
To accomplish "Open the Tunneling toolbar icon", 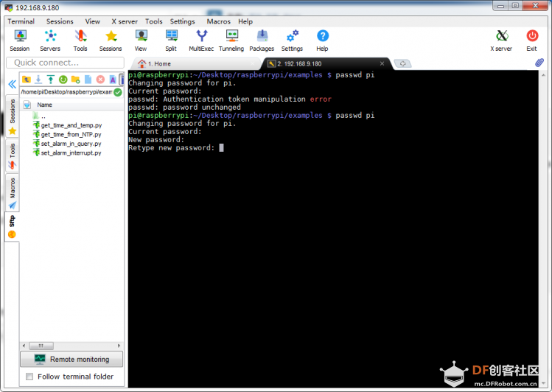I will tap(231, 41).
